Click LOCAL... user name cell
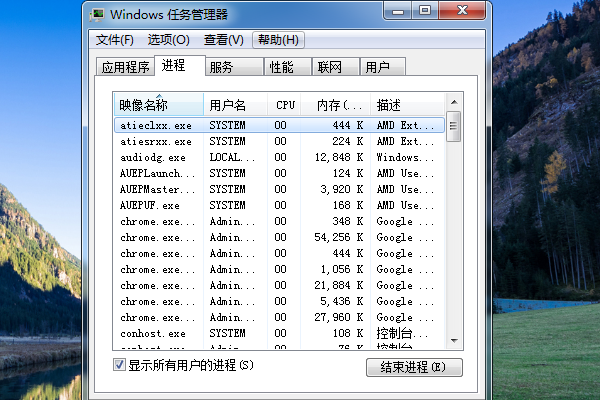Screen dimensions: 600x400 click(232, 157)
